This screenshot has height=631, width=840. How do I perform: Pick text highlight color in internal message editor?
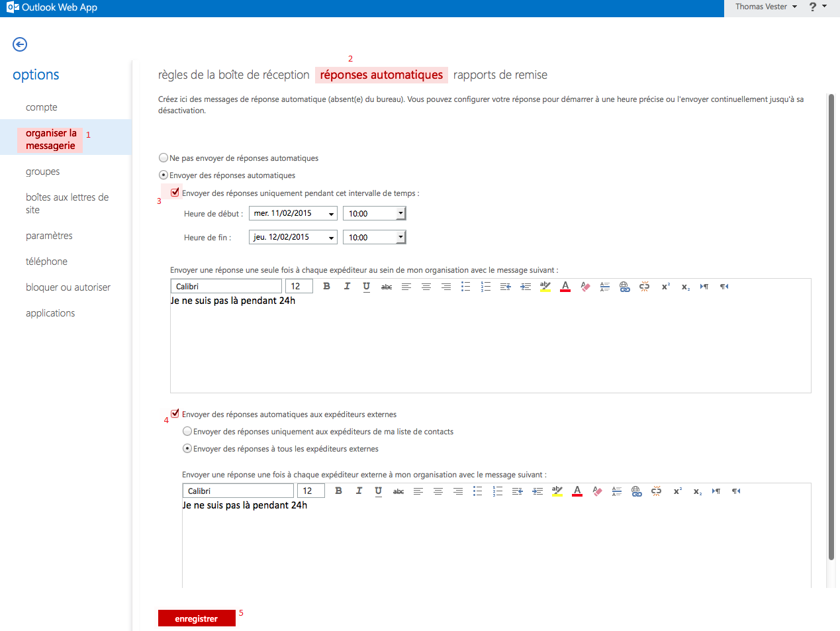[x=545, y=287]
